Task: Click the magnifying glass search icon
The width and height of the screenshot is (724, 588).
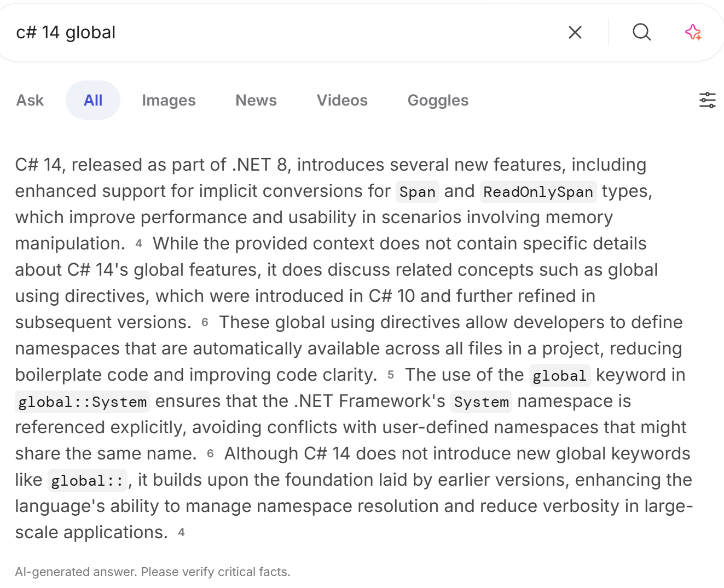Action: point(641,32)
